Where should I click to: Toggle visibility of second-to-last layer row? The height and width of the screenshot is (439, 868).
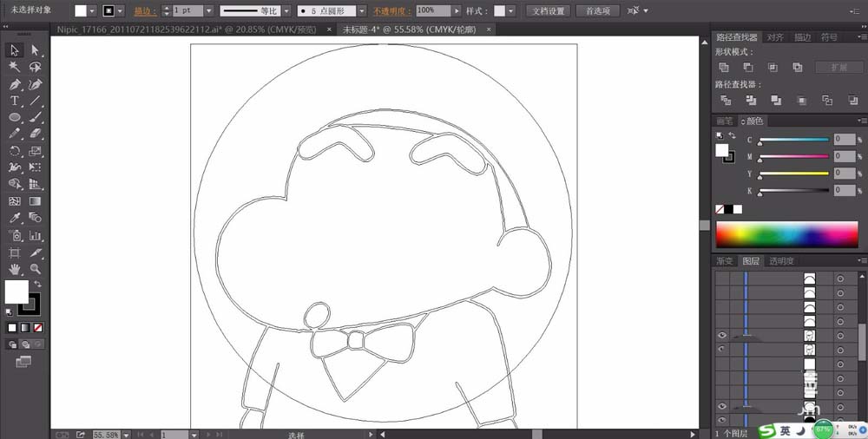coord(722,406)
